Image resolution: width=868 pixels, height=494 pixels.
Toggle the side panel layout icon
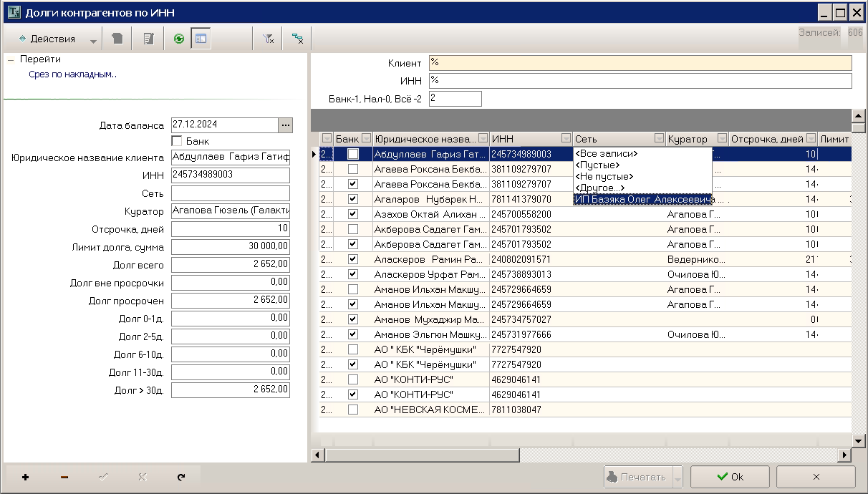pyautogui.click(x=201, y=39)
